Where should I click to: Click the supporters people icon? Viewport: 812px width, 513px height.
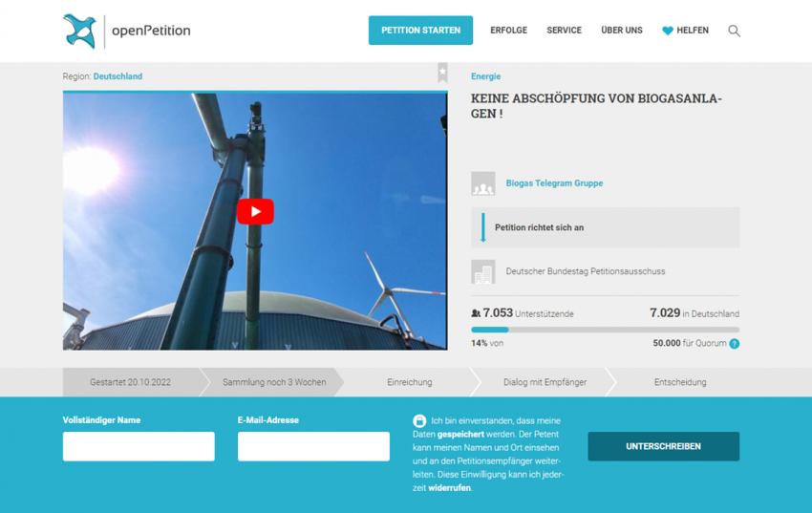(476, 313)
